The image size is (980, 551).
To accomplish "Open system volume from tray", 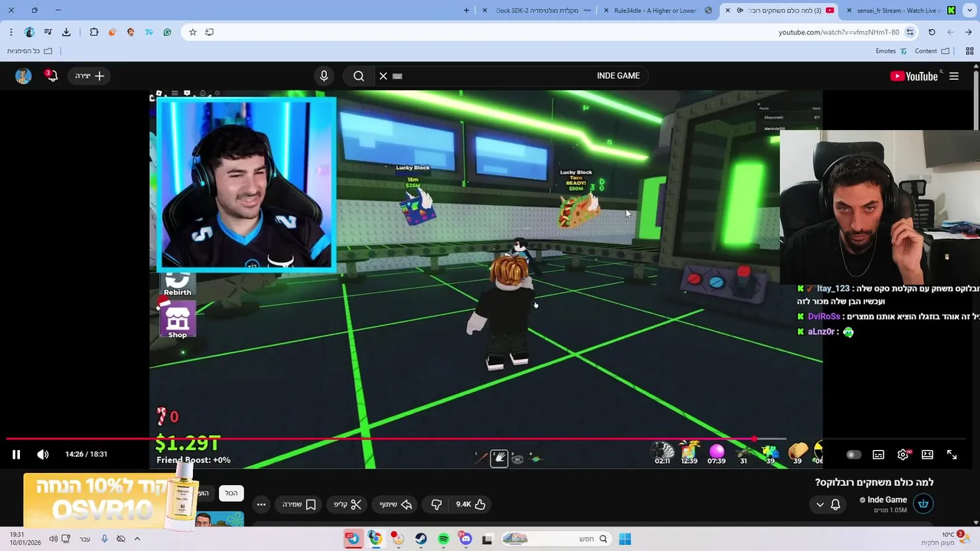I will coord(53,539).
